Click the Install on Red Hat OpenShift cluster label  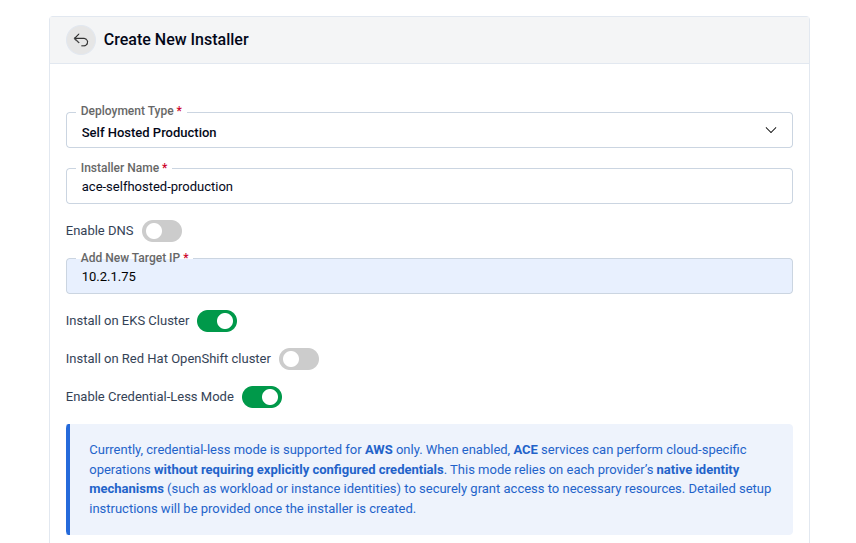pos(168,359)
